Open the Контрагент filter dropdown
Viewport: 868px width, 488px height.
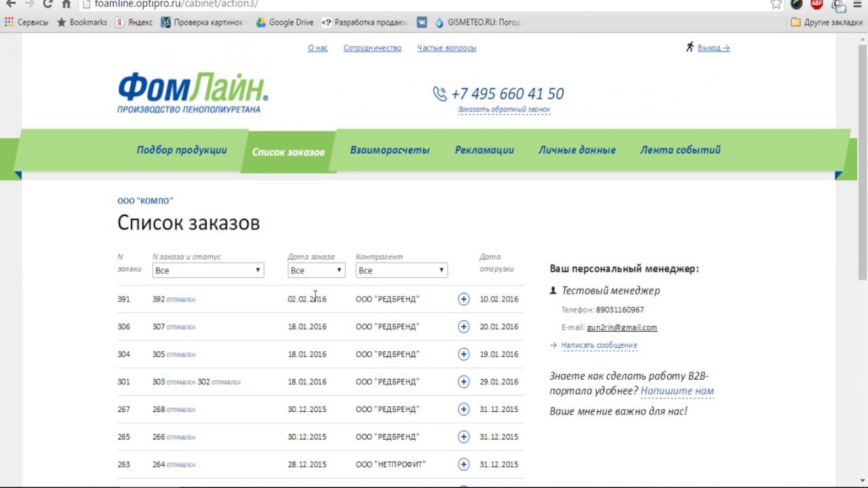coord(401,270)
